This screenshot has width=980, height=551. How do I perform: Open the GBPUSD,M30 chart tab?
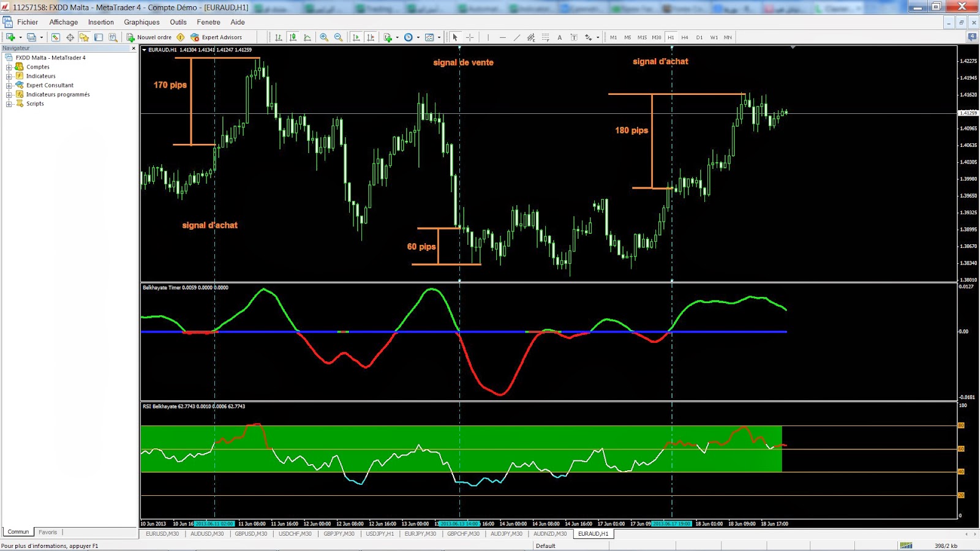251,534
